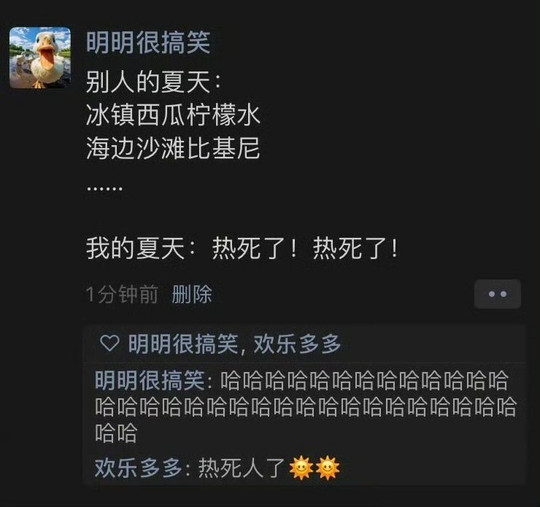This screenshot has height=507, width=540.
Task: Tap 欢乐多多 name on the 热死人了 comment
Action: pos(138,468)
